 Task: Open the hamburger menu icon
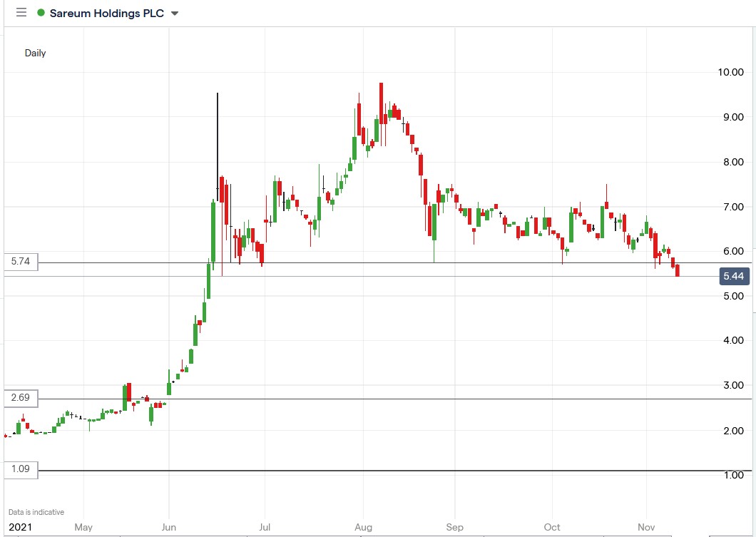point(21,13)
